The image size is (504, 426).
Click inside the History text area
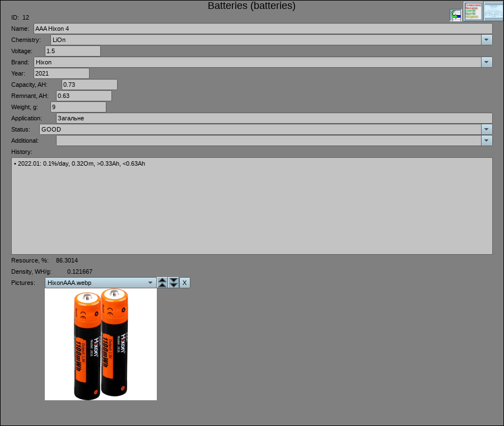(251, 206)
